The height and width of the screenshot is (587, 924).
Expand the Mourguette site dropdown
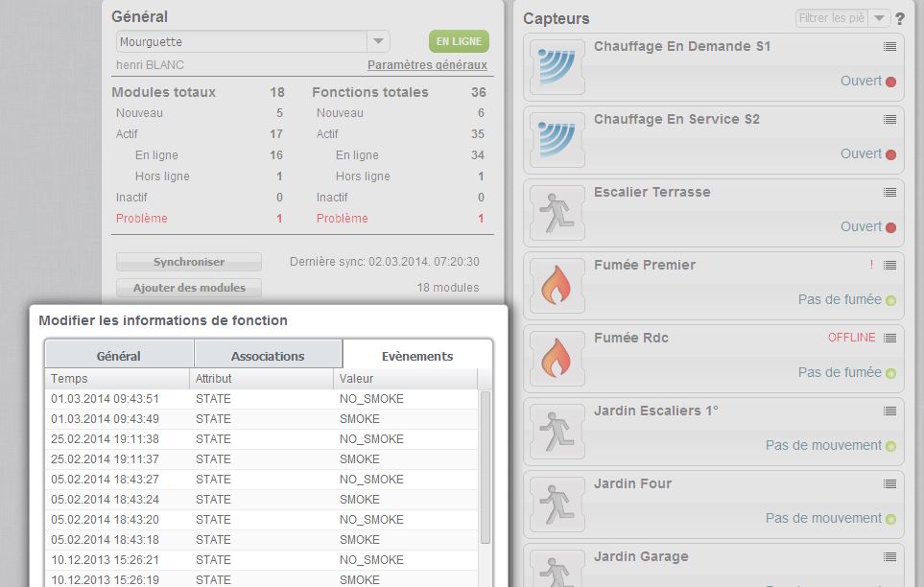point(379,41)
